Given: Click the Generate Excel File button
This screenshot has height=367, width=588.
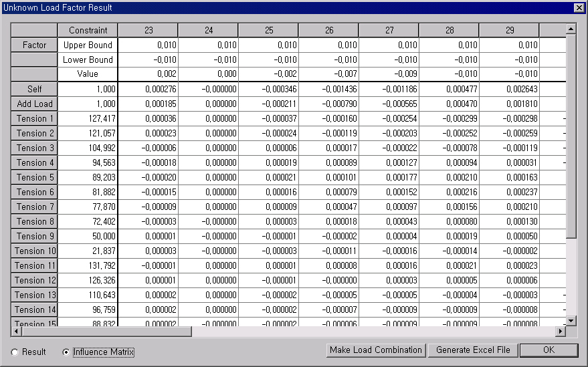Looking at the screenshot, I should [473, 350].
